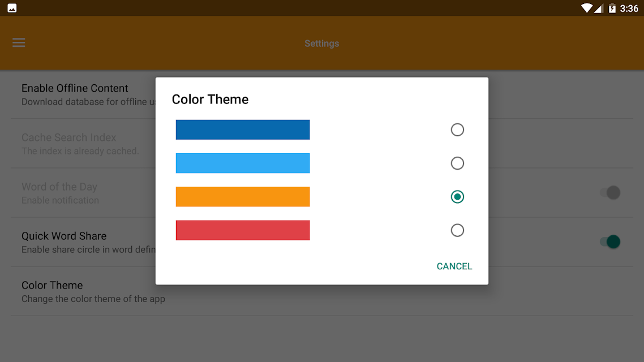Image resolution: width=644 pixels, height=362 pixels.
Task: Pick the red color bar
Action: click(243, 230)
